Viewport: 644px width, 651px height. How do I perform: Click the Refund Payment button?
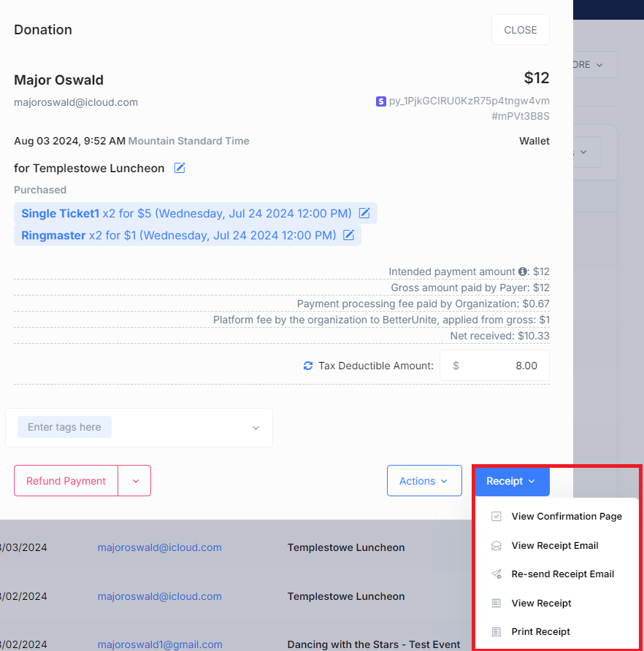pyautogui.click(x=65, y=480)
